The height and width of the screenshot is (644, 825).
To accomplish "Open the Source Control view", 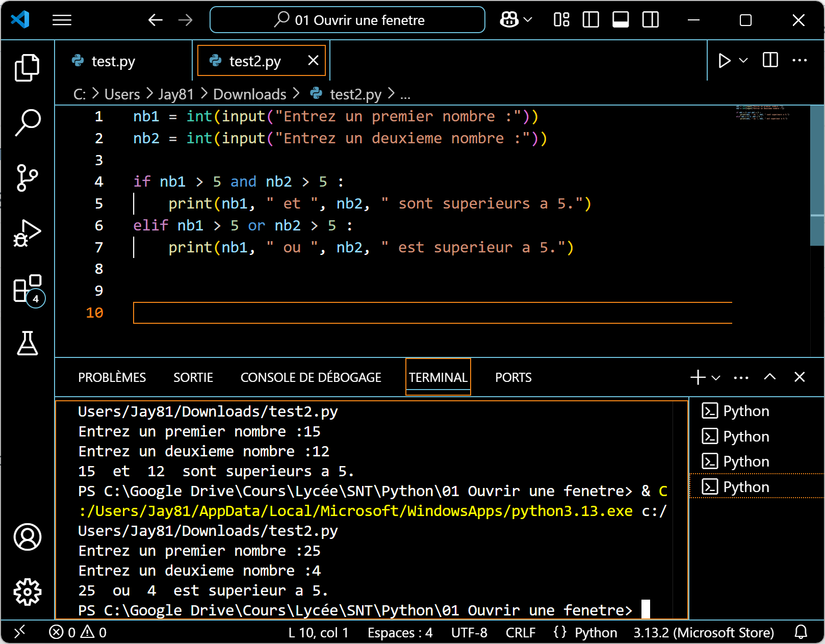I will click(27, 177).
